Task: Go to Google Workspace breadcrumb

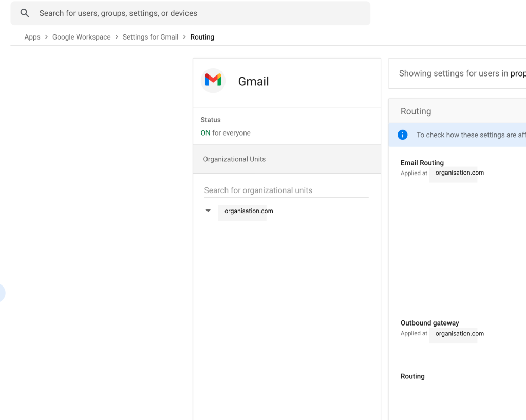Action: (x=82, y=37)
